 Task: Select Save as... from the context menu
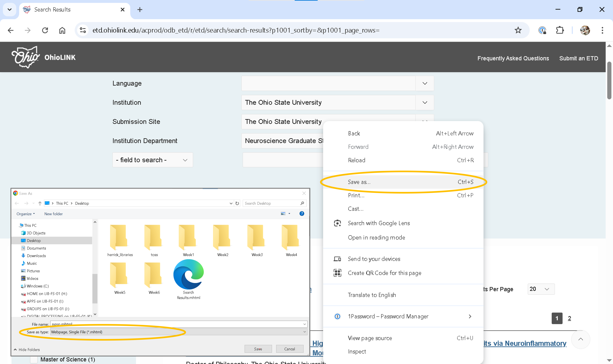point(359,182)
